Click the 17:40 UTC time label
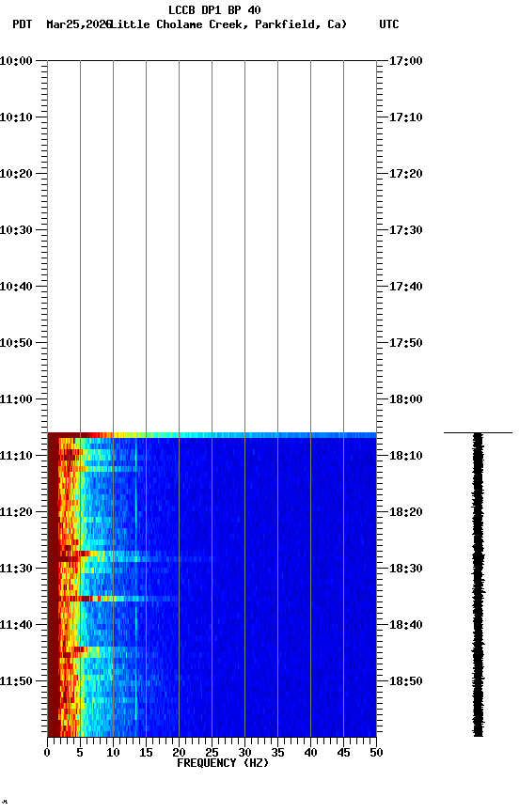Viewport: 519px width, 812px height. pyautogui.click(x=406, y=287)
